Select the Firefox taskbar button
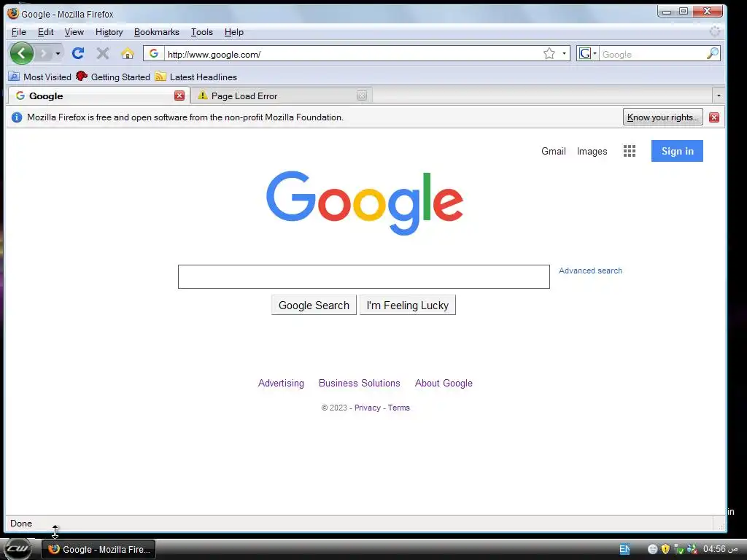 [98, 549]
